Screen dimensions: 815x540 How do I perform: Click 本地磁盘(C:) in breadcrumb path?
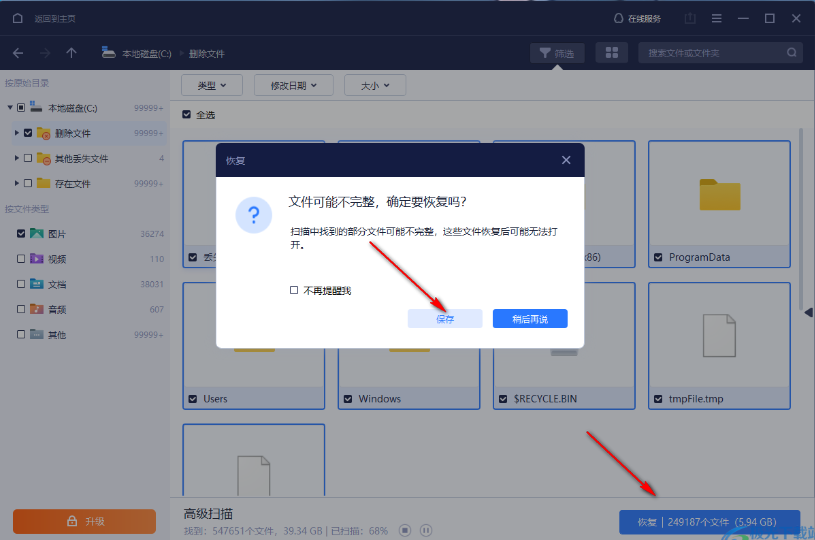click(147, 54)
